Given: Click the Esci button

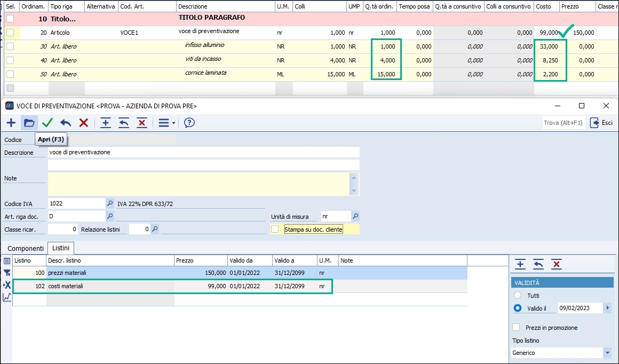Looking at the screenshot, I should coord(601,123).
